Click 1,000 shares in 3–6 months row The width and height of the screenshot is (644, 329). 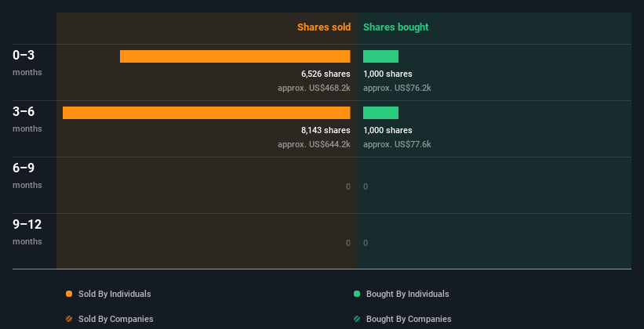pyautogui.click(x=387, y=131)
